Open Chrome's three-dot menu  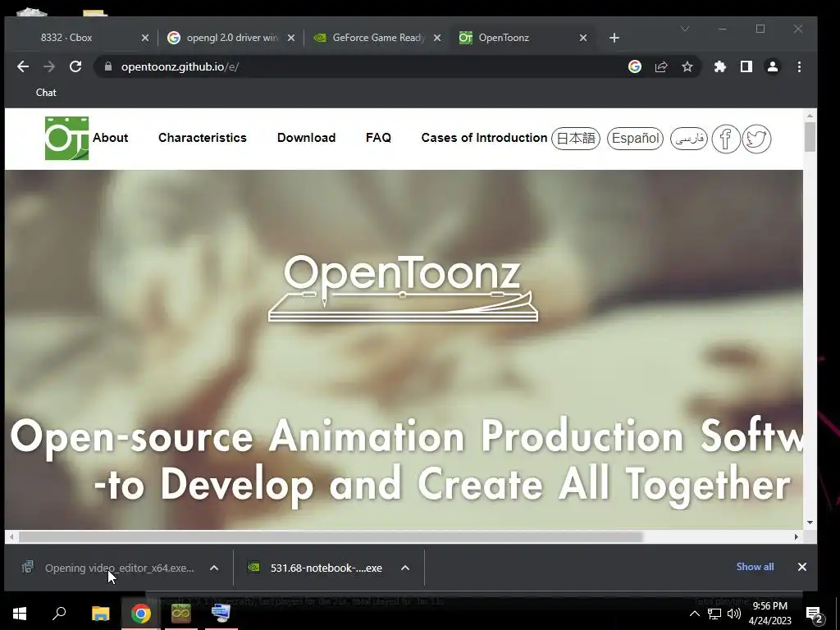[x=799, y=66]
